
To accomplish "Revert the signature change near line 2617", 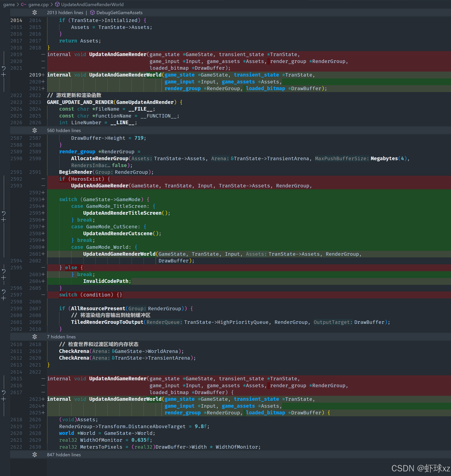I will point(4,392).
